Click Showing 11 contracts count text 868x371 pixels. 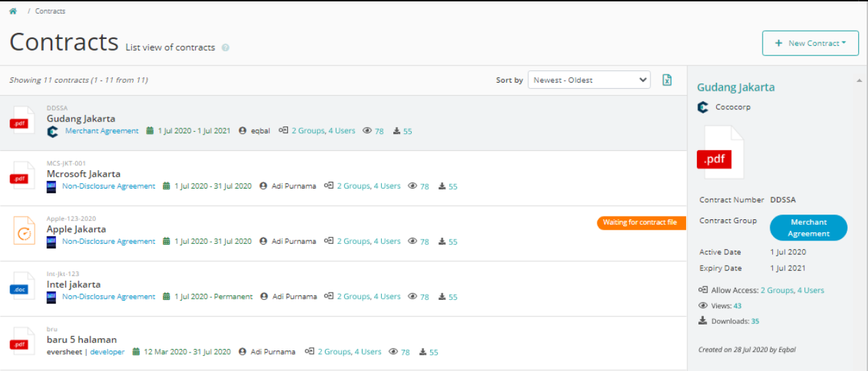[x=79, y=80]
